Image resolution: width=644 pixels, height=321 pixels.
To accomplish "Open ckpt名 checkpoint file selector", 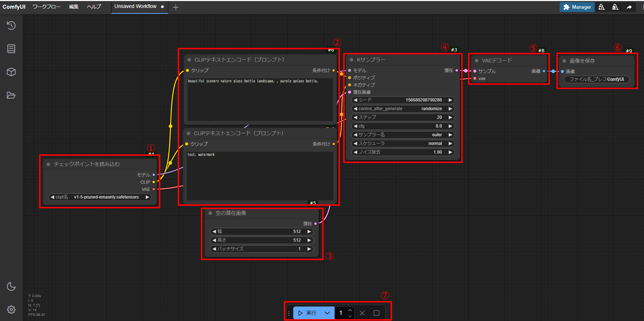I will coord(100,197).
